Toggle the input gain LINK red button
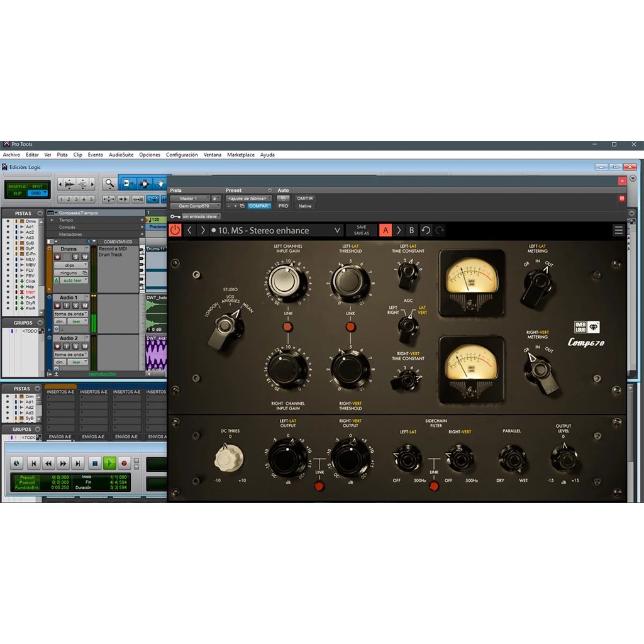 pyautogui.click(x=287, y=327)
